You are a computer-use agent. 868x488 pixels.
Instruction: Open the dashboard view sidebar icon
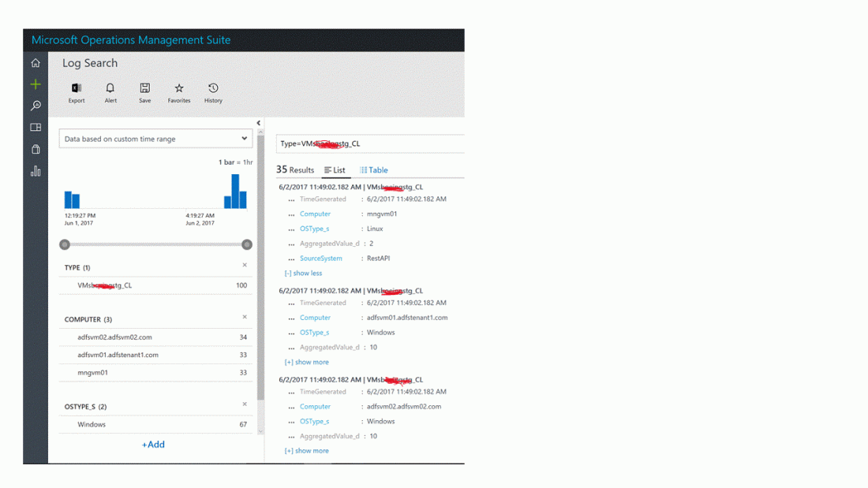pyautogui.click(x=36, y=127)
